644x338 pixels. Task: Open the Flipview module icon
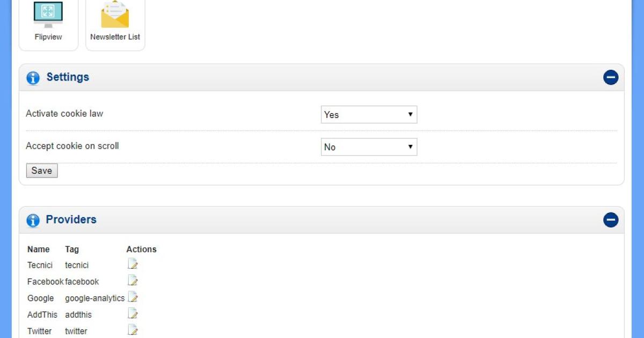[48, 15]
